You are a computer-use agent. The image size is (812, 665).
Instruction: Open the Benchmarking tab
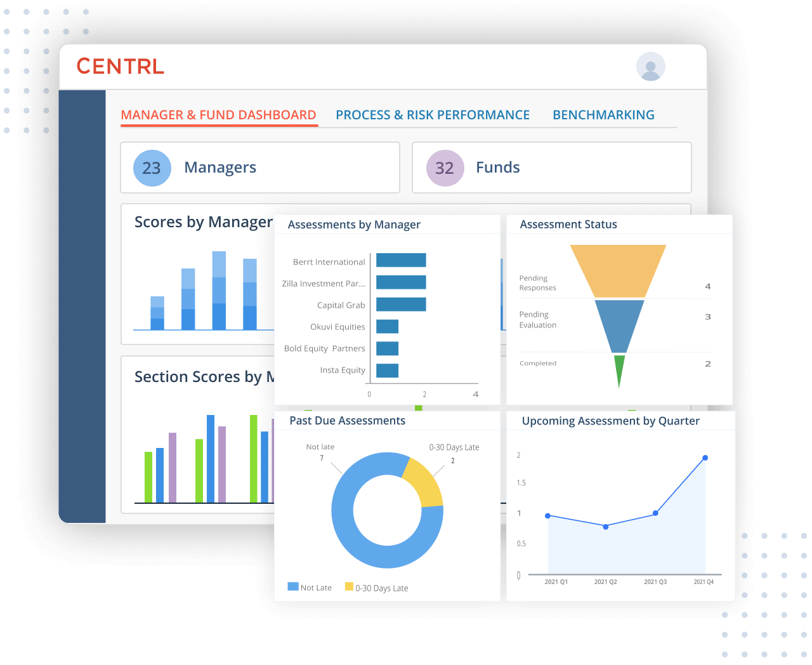pyautogui.click(x=603, y=115)
